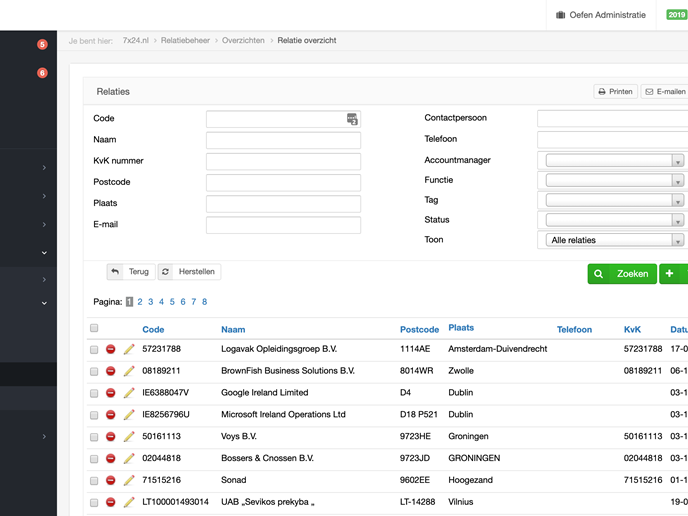This screenshot has height=516, width=688.
Task: Click the edit pencil for Google Ireland Limited
Action: 129,393
